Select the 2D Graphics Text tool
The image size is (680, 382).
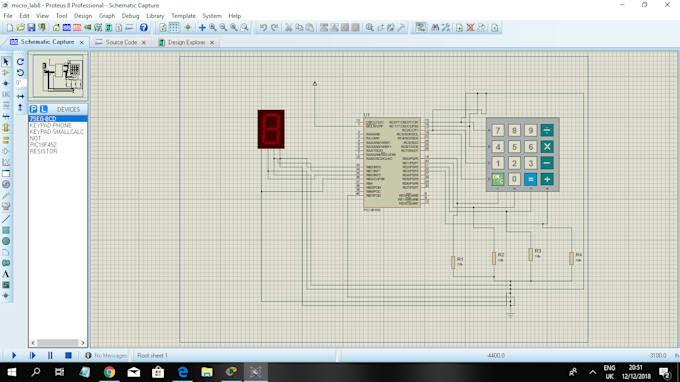pyautogui.click(x=6, y=274)
